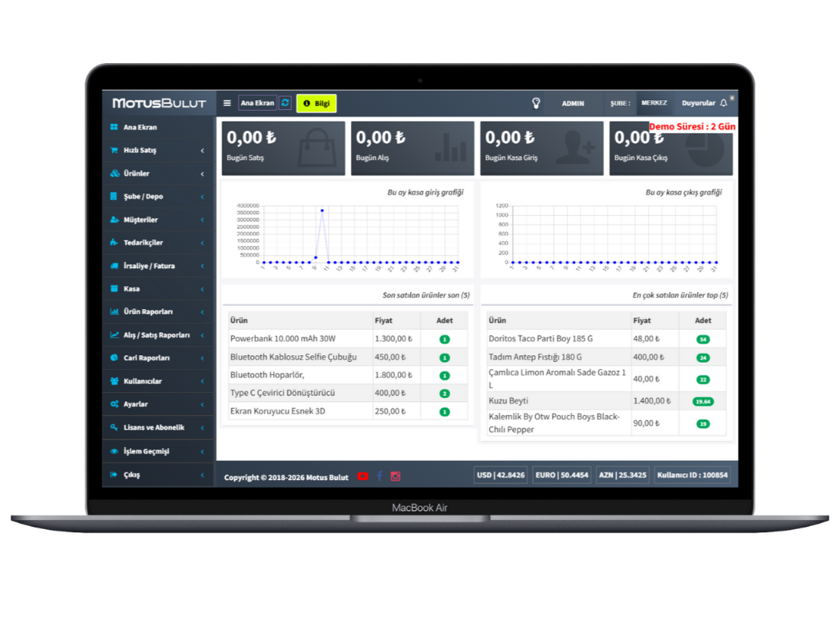Viewport: 840px width, 630px height.
Task: Open the Facebook icon in footer
Action: point(380,477)
